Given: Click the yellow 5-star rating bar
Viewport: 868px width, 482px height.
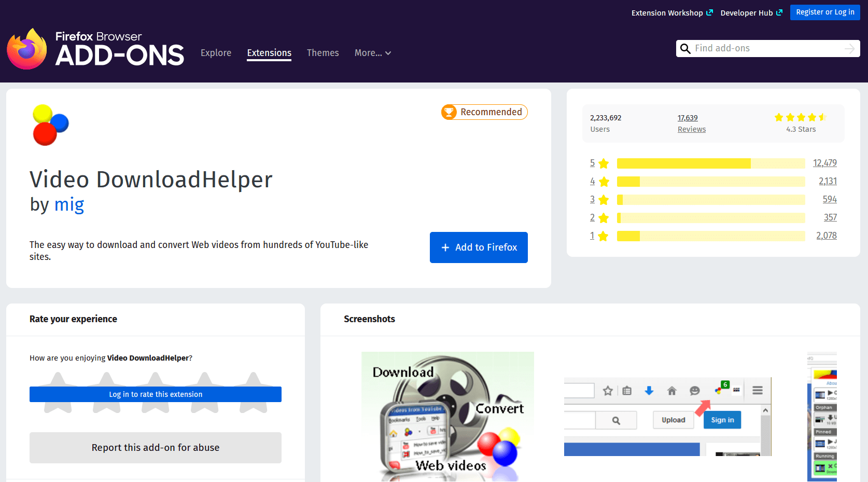Looking at the screenshot, I should coord(683,163).
